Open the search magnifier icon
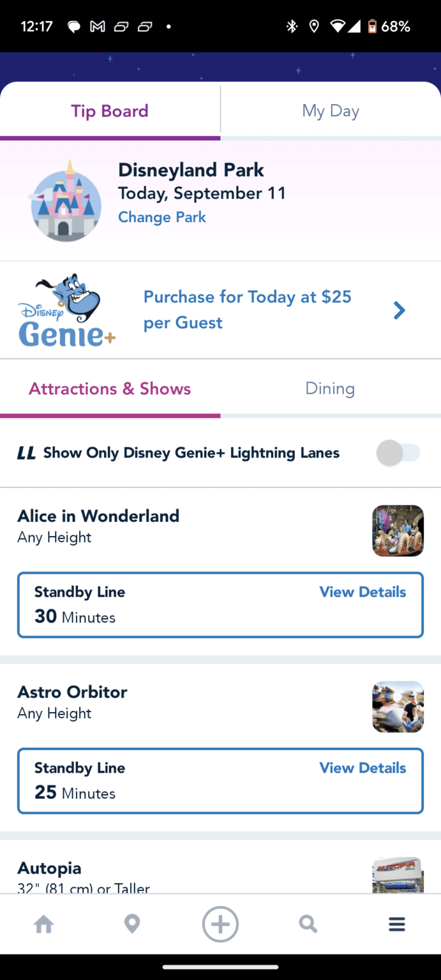Image resolution: width=441 pixels, height=980 pixels. [x=308, y=924]
